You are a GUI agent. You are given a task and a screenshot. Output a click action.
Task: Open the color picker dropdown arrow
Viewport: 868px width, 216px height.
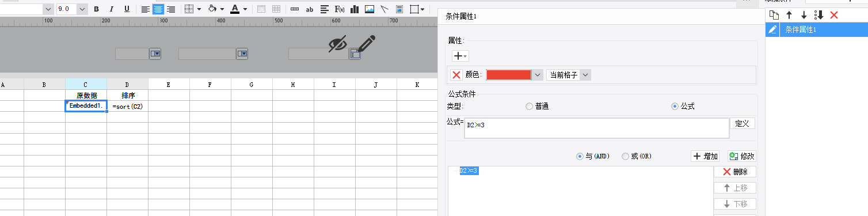pos(537,75)
